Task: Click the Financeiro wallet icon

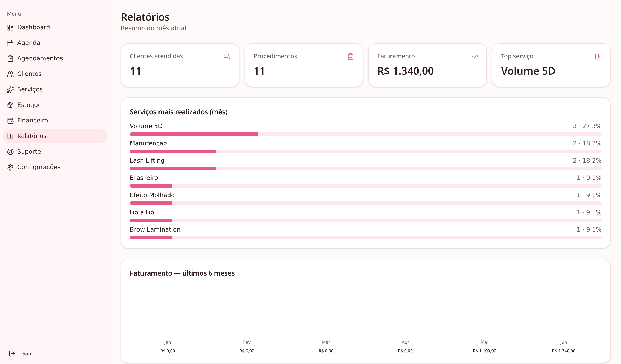Action: click(10, 121)
